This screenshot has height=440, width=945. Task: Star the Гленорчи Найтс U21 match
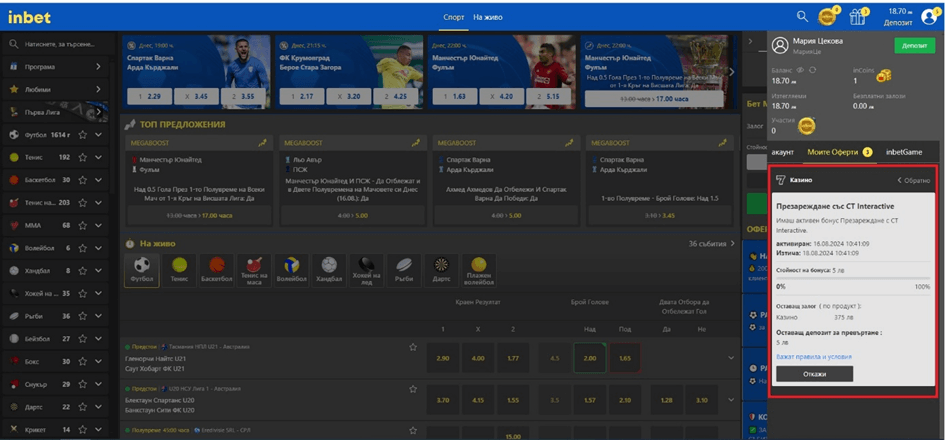[413, 347]
